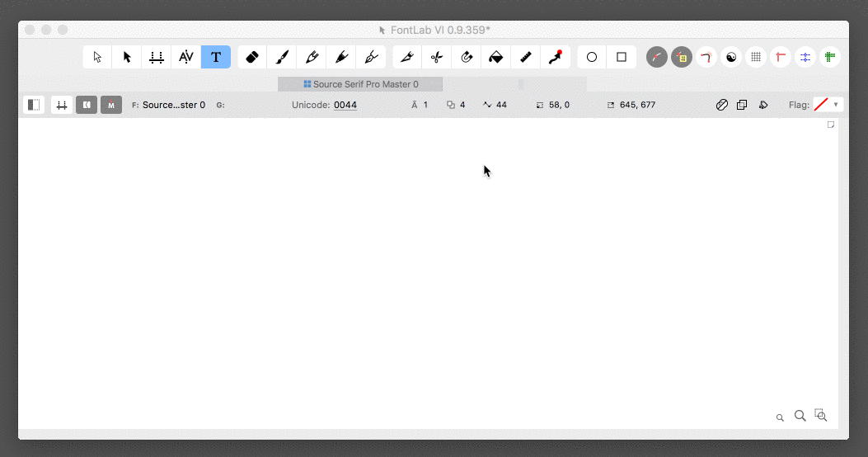Click the glyph count value 1
This screenshot has width=868, height=457.
425,105
